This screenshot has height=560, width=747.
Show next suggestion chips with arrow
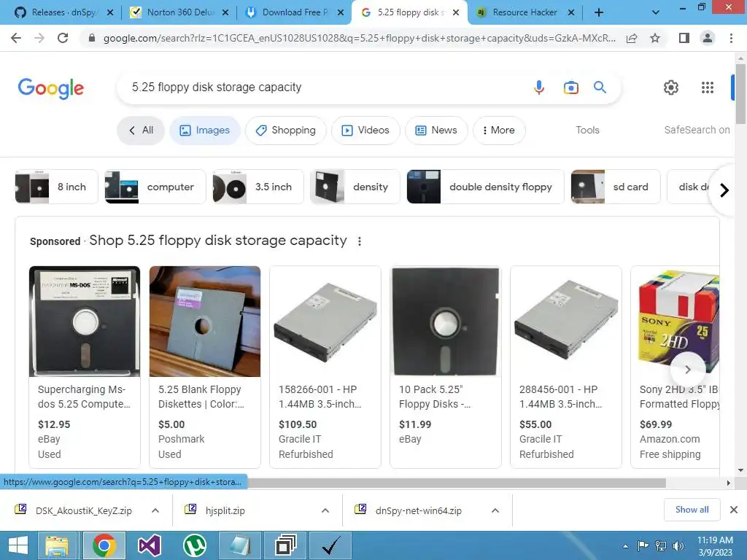pyautogui.click(x=724, y=190)
